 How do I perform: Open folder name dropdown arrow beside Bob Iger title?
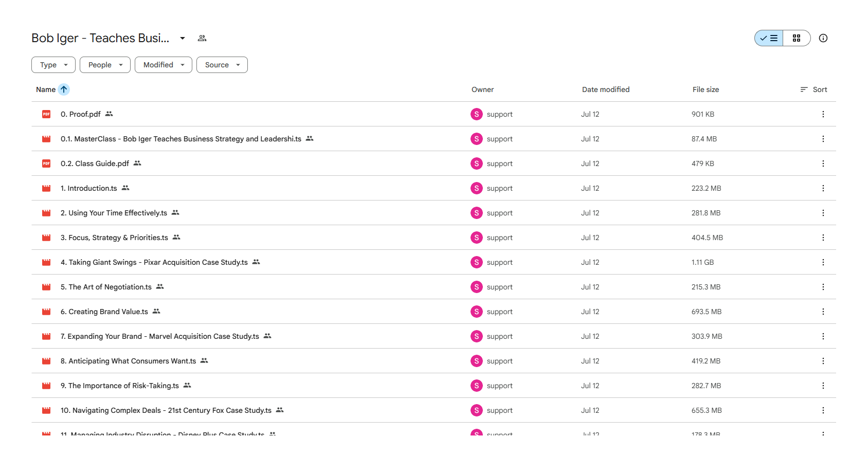183,38
